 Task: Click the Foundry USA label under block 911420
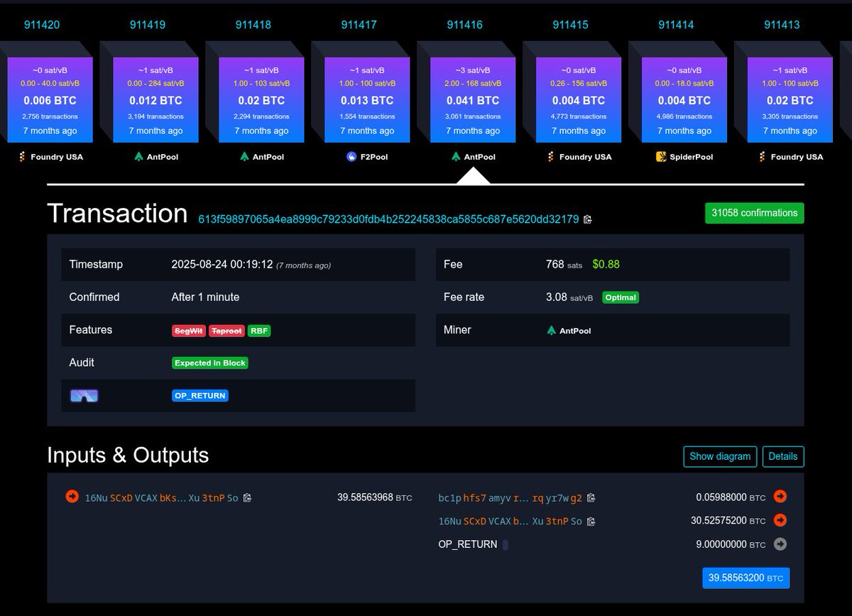click(x=57, y=157)
